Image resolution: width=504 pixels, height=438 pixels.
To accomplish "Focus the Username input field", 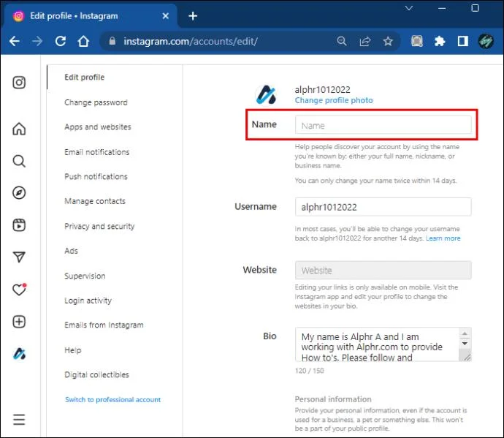I will tap(383, 207).
